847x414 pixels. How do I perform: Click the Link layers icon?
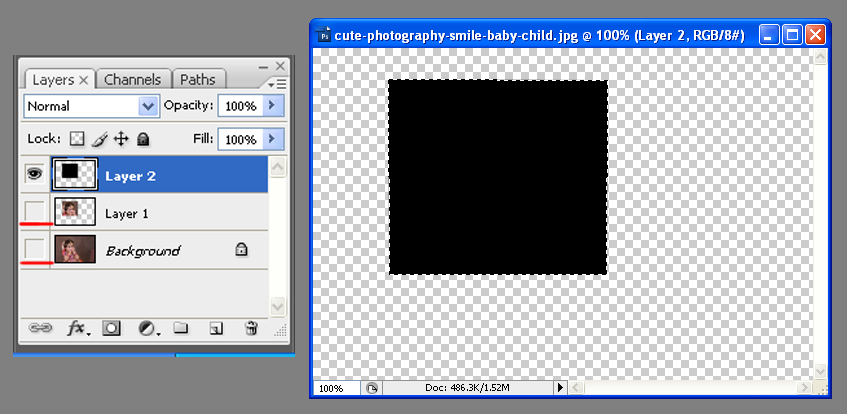click(40, 327)
